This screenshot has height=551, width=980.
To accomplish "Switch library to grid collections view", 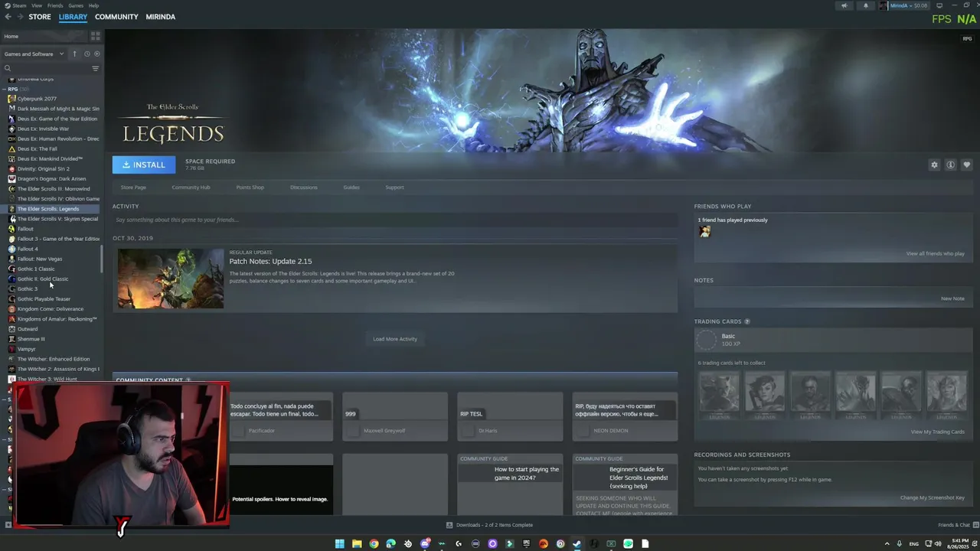I will tap(96, 36).
